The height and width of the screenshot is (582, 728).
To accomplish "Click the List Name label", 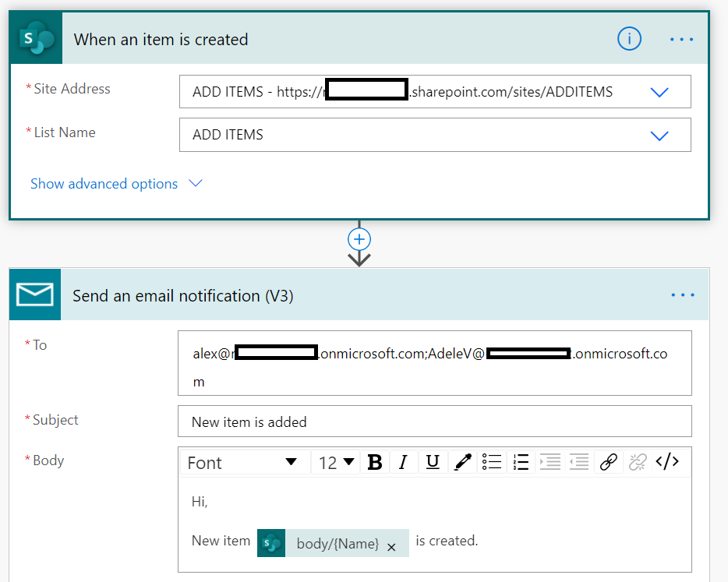I will click(65, 132).
